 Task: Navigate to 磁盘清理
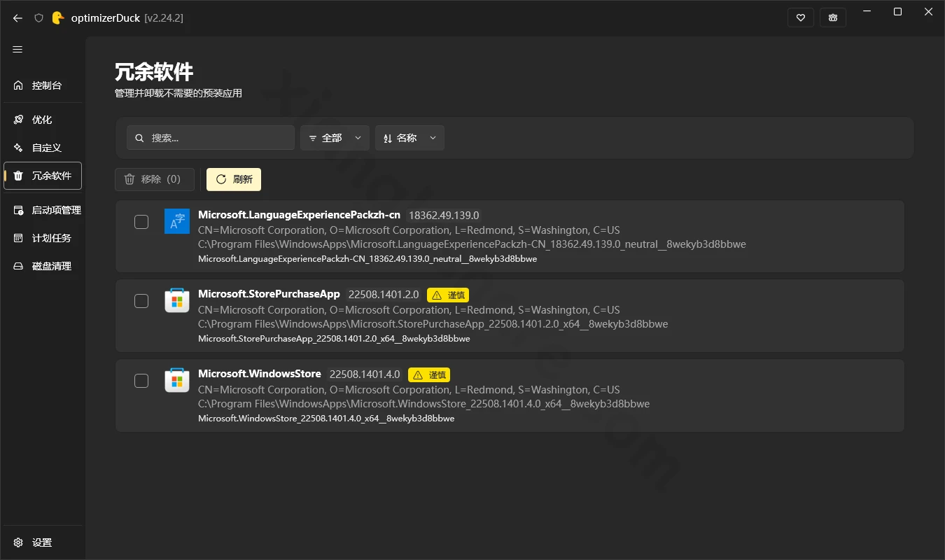(x=43, y=266)
